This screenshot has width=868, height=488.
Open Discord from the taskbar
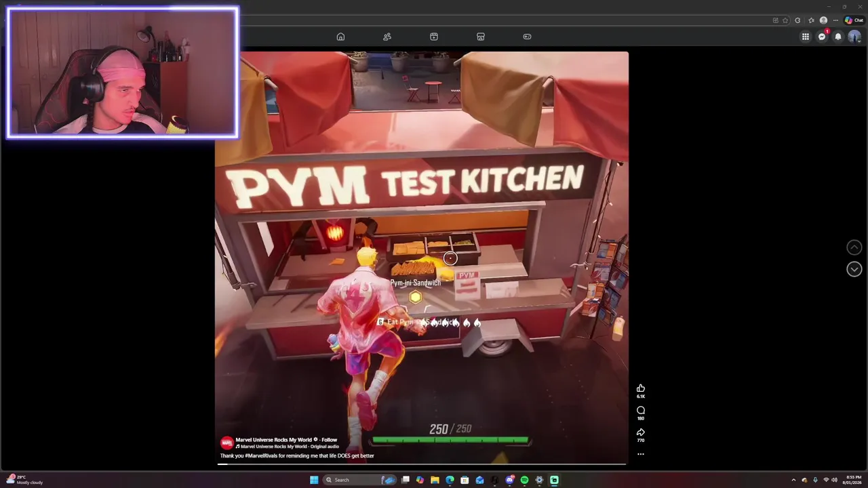click(x=509, y=480)
